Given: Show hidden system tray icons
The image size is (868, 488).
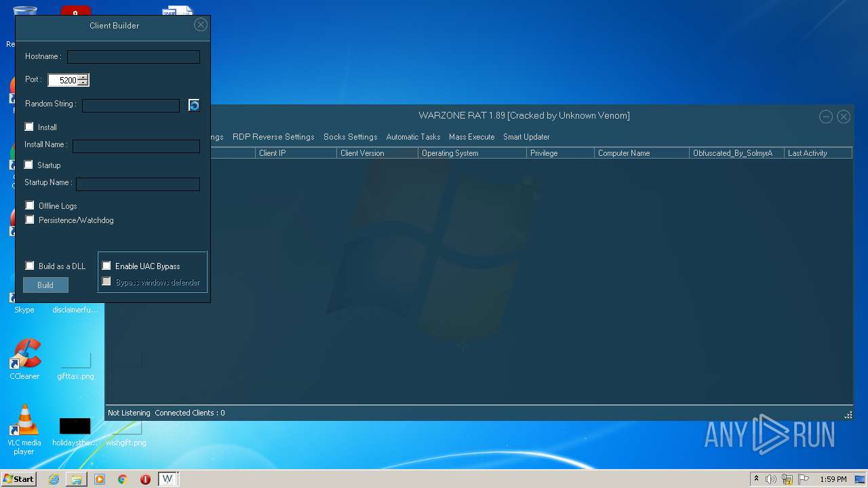Looking at the screenshot, I should [756, 479].
